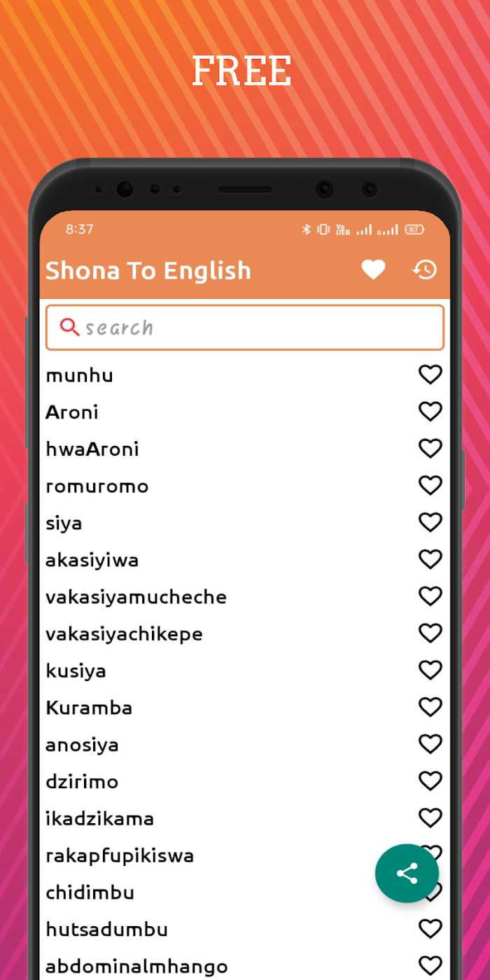Favorite the word munhu
The height and width of the screenshot is (980, 490).
[x=430, y=374]
